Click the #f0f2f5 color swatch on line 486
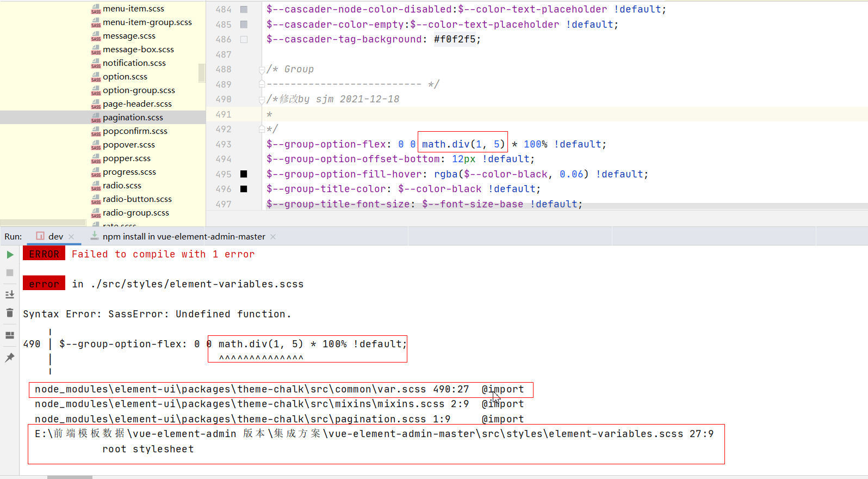Screen dimensions: 868x479 (x=244, y=39)
